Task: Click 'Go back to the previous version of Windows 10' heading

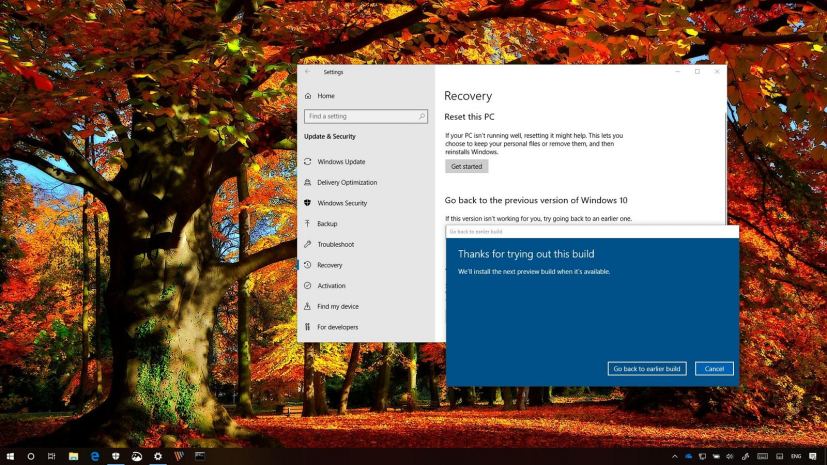Action: (x=536, y=200)
